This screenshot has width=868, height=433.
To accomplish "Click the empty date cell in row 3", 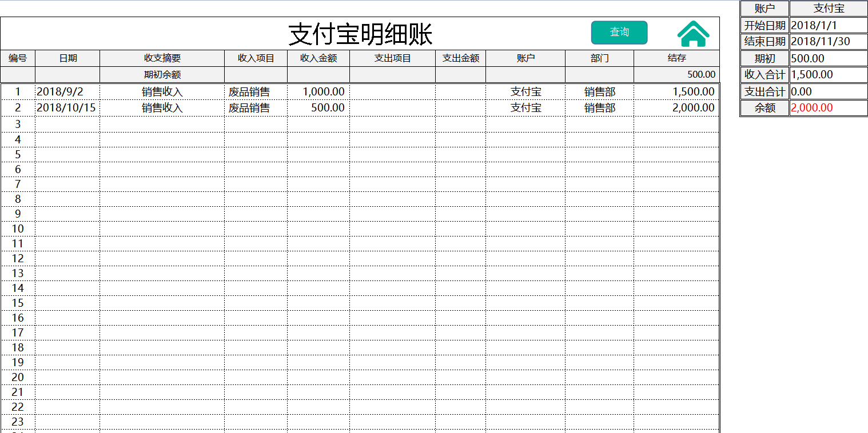I will point(67,125).
